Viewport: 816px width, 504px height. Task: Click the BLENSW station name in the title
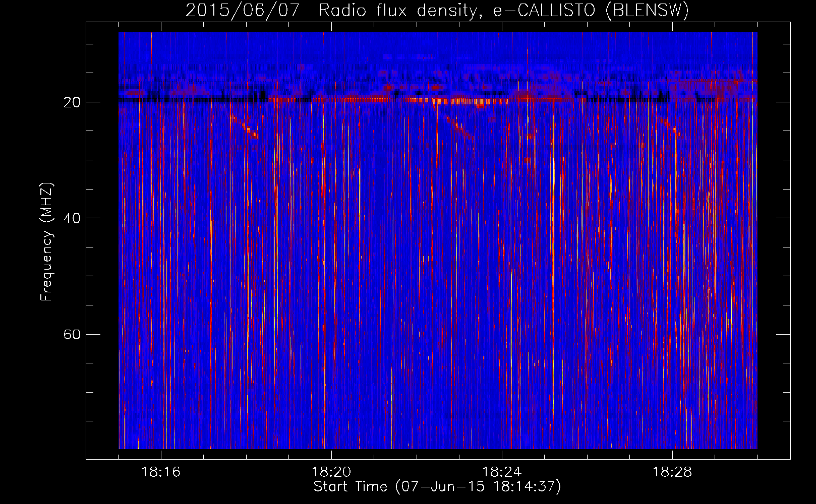point(647,10)
